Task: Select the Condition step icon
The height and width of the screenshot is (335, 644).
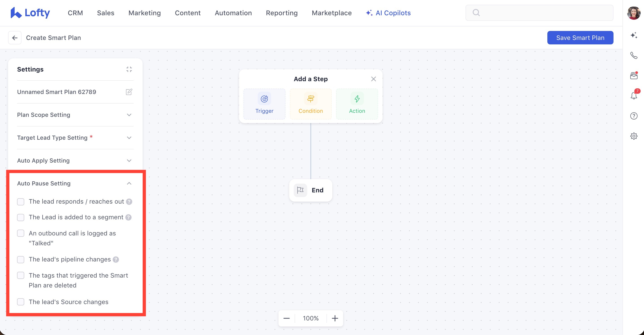Action: click(311, 99)
